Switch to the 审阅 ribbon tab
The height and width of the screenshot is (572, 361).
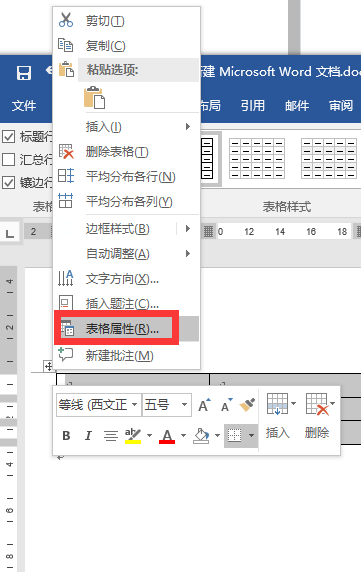tap(341, 106)
